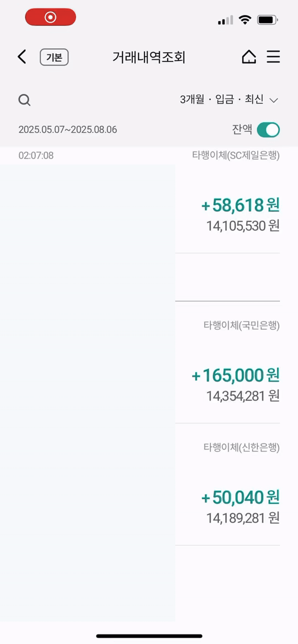Tap the 거래내역조회 page title
Viewport: 298px width, 644px height.
pos(149,57)
